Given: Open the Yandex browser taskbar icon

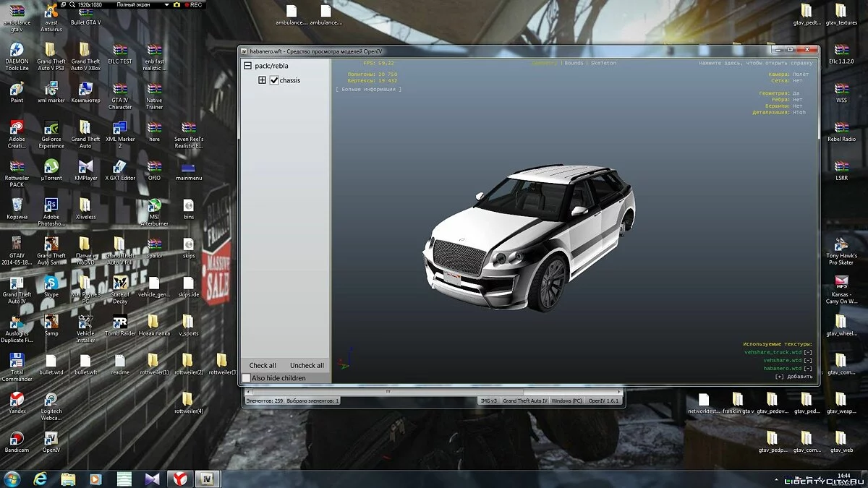Looking at the screenshot, I should click(179, 479).
